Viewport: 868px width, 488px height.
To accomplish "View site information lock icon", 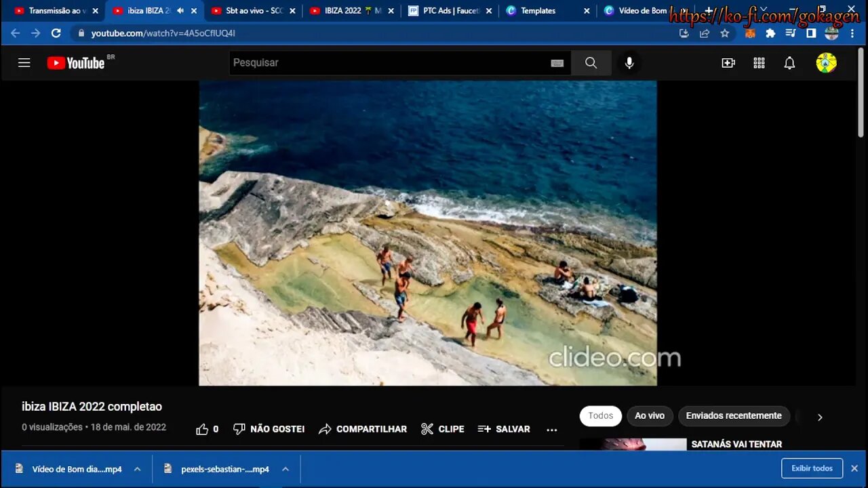I will click(x=81, y=33).
